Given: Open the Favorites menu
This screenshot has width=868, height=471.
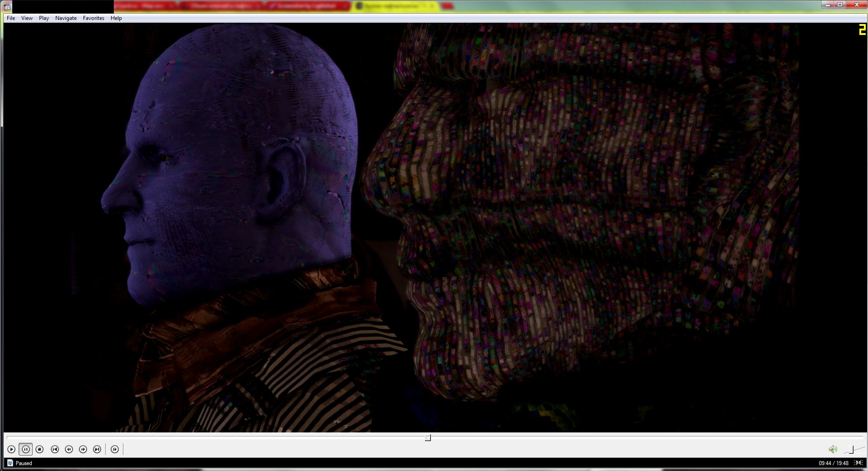Looking at the screenshot, I should point(93,18).
